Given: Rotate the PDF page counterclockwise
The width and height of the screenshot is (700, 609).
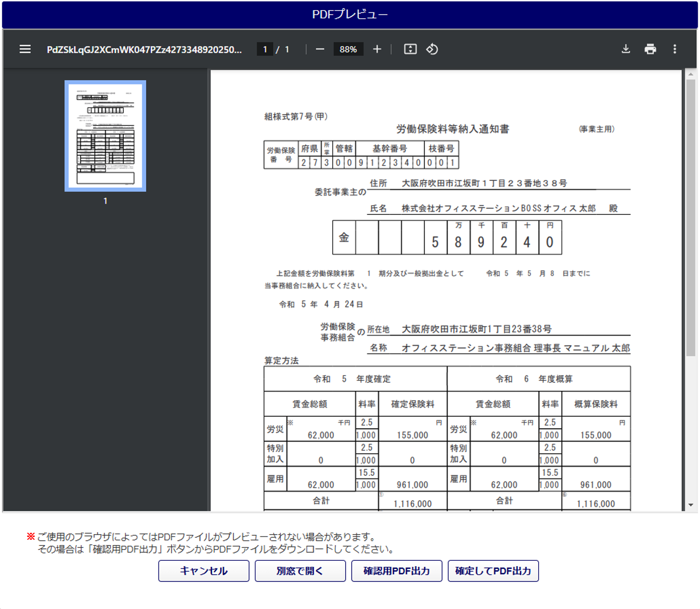Looking at the screenshot, I should pos(432,49).
